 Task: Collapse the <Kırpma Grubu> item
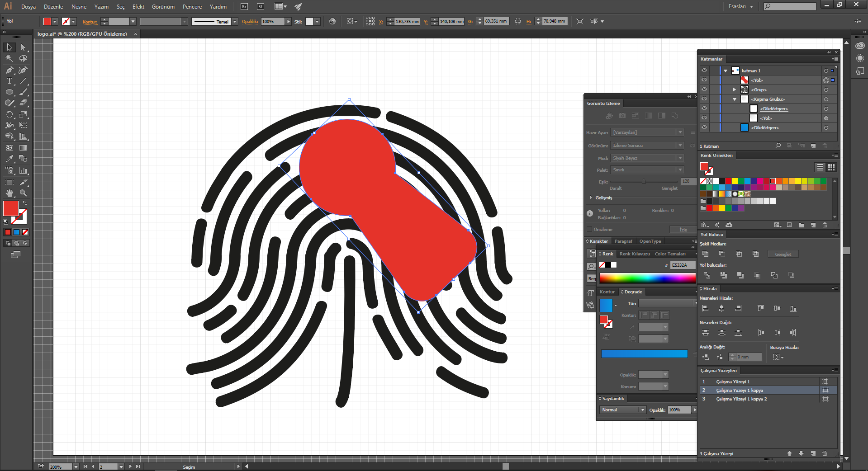pos(735,99)
